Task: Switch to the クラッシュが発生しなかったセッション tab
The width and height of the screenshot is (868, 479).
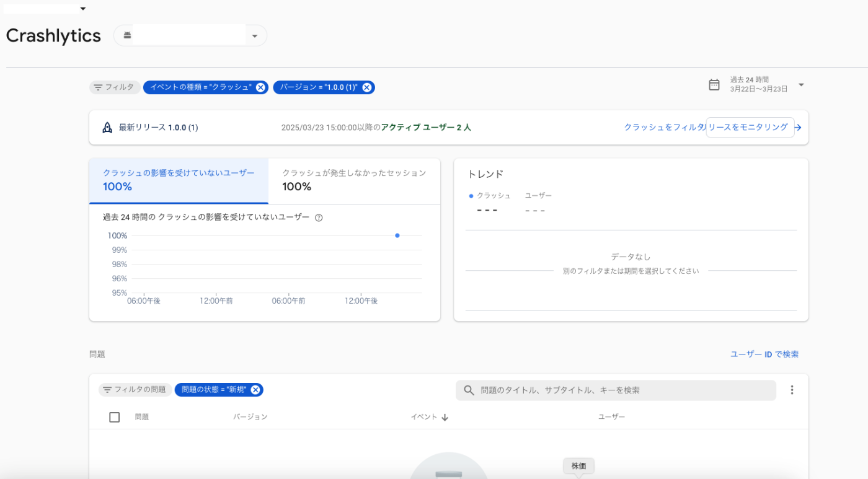Action: coord(354,181)
